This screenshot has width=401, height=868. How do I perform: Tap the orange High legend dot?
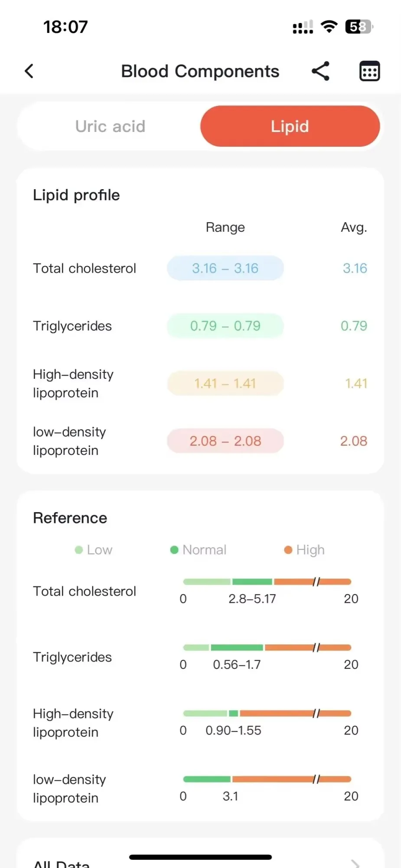click(x=288, y=550)
